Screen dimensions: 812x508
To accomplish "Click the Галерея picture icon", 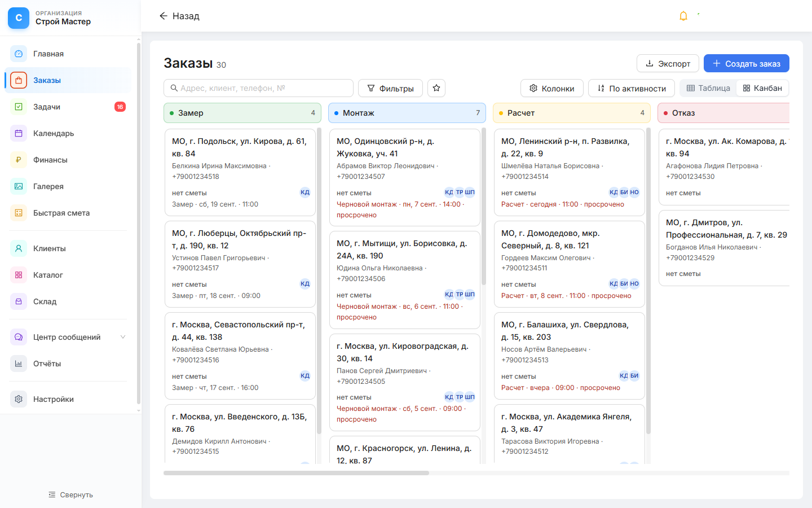I will 19,186.
